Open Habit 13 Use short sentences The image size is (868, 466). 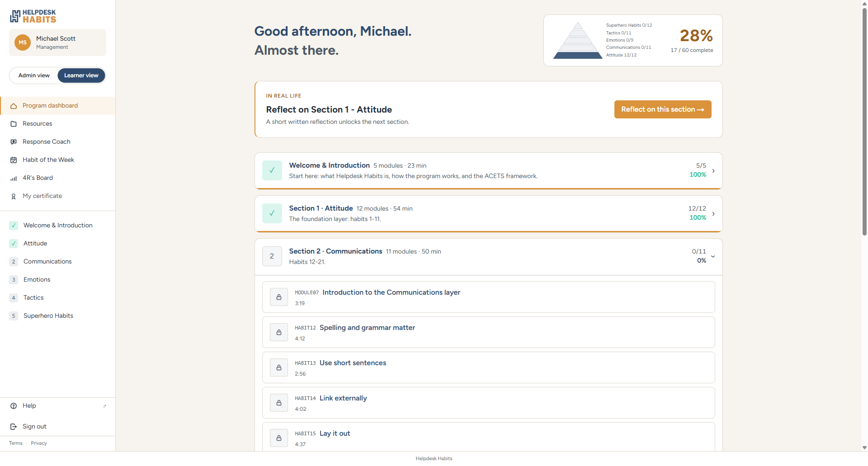point(489,367)
